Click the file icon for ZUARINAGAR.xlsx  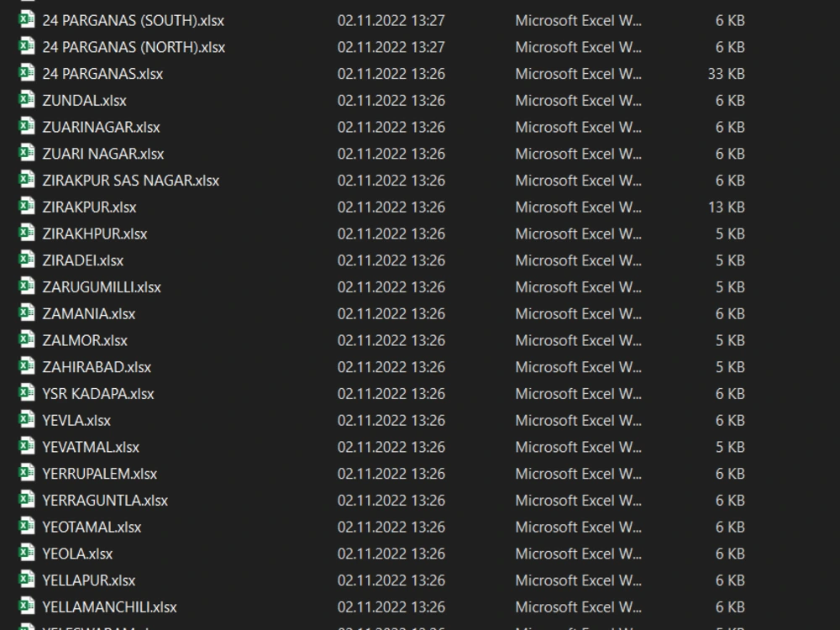click(26, 127)
